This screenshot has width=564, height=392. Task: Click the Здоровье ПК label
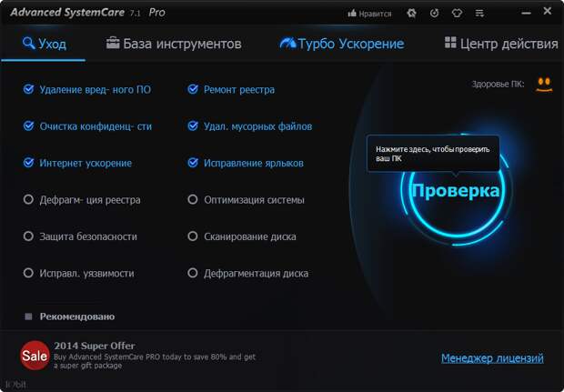(498, 85)
